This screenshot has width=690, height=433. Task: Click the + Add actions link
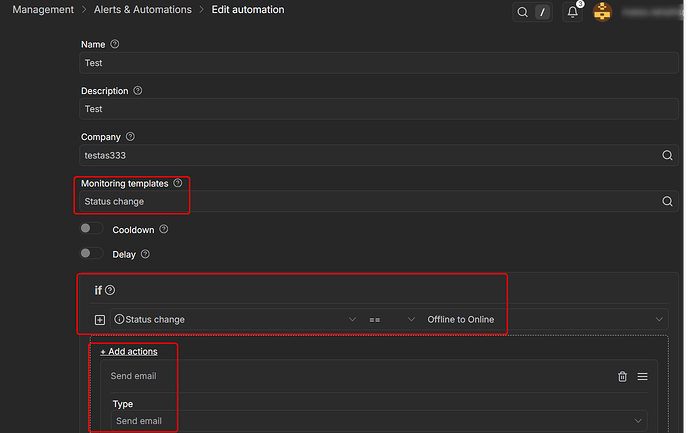[x=128, y=351]
